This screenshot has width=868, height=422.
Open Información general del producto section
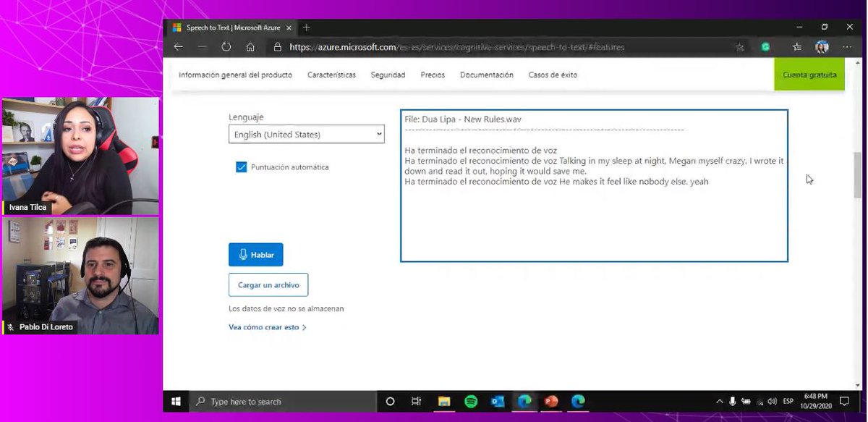[235, 75]
